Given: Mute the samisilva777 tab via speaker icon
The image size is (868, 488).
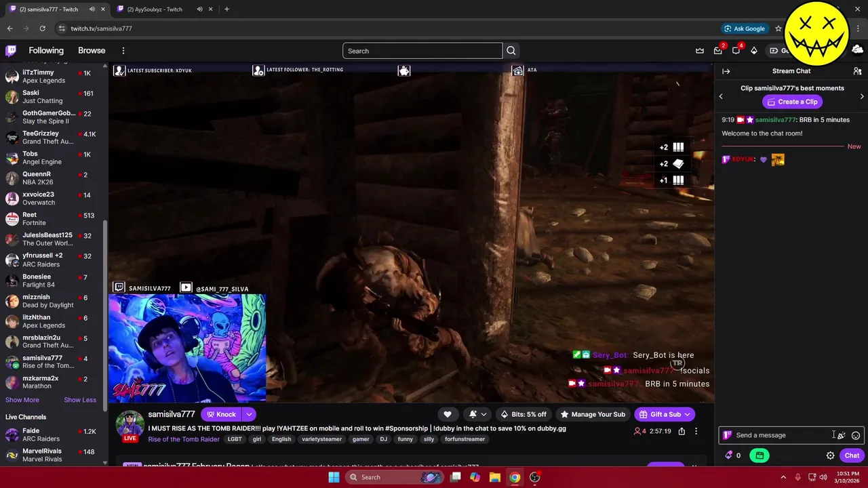Looking at the screenshot, I should (x=92, y=9).
